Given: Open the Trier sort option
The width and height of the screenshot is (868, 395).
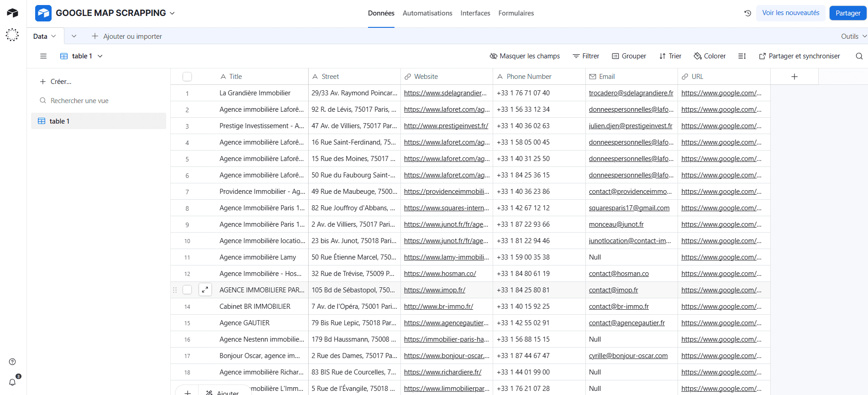Looking at the screenshot, I should point(670,56).
